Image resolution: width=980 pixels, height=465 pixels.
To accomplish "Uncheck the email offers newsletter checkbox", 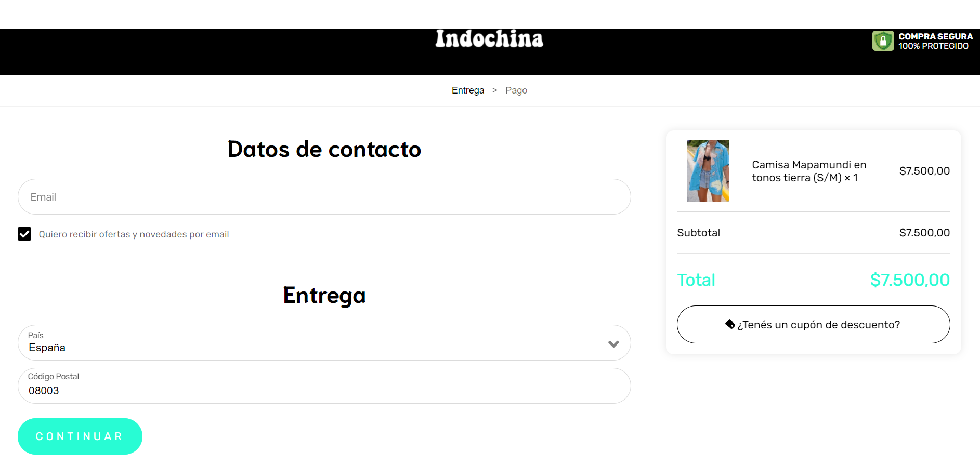I will (x=24, y=234).
